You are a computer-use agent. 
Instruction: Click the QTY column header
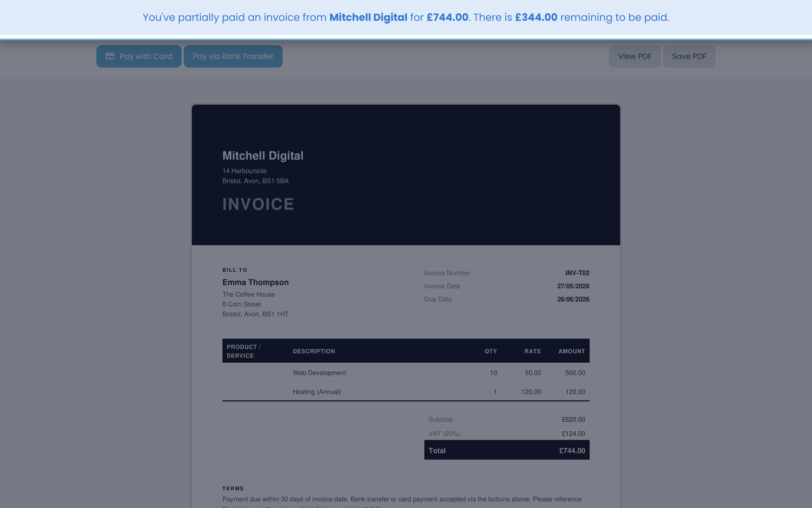point(490,352)
